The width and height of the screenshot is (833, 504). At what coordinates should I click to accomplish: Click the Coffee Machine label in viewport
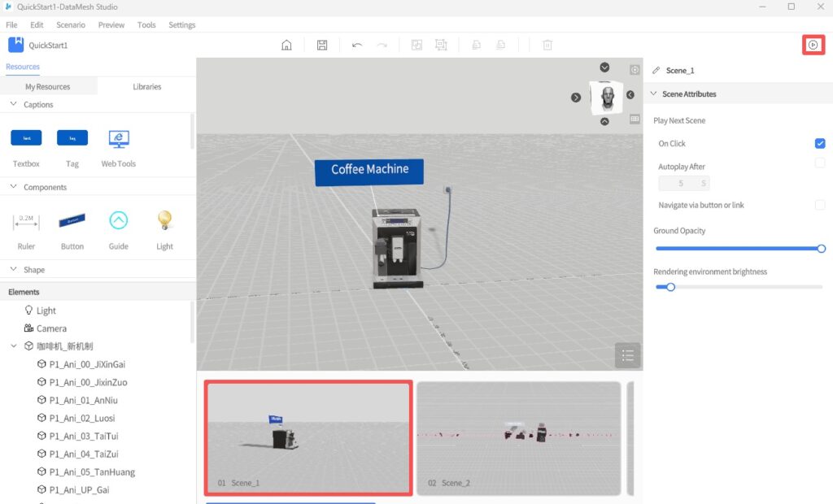369,170
